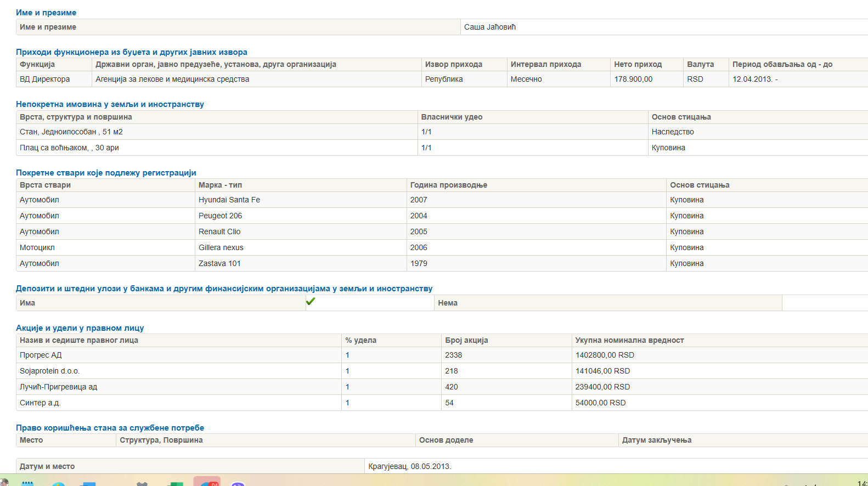Click the Има deposits option cell
The image size is (868, 486).
pos(27,303)
